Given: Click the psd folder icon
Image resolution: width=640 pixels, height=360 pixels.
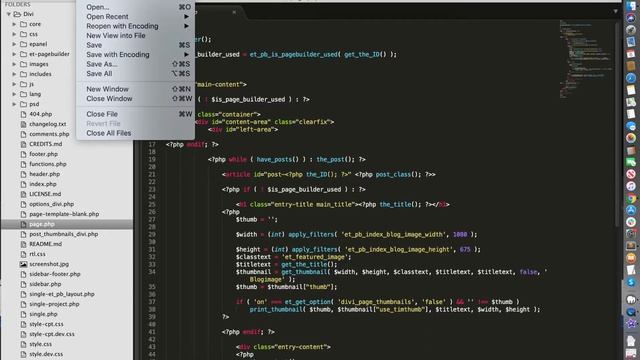Looking at the screenshot, I should (x=23, y=104).
